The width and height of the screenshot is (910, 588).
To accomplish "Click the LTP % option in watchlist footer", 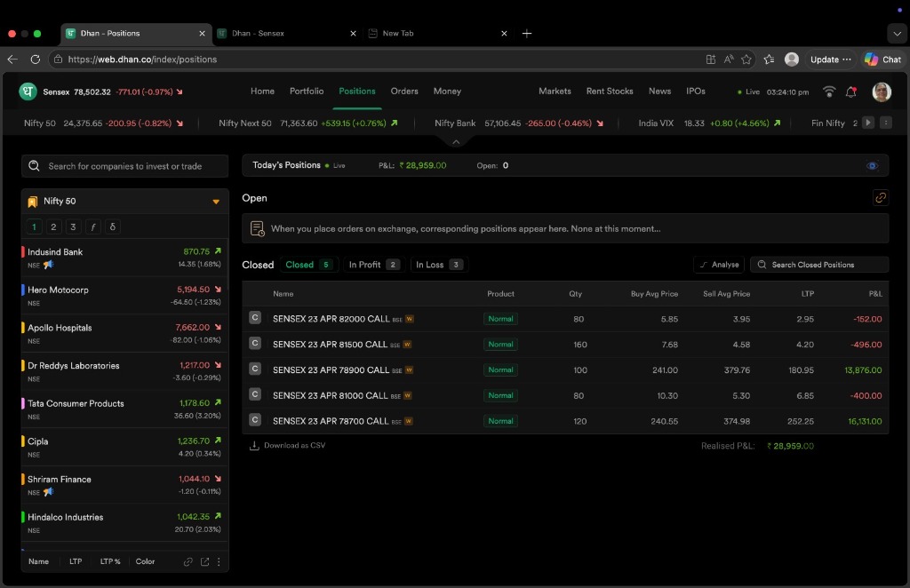I will coord(110,562).
